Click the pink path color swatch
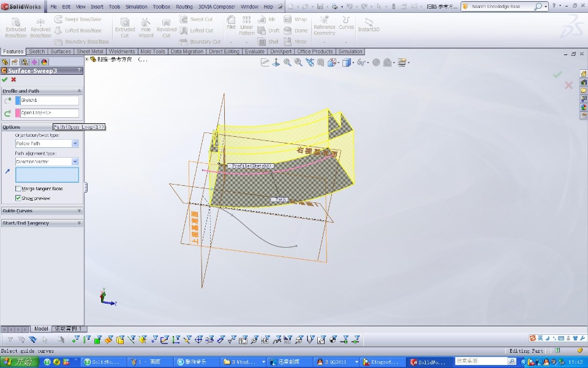The width and height of the screenshot is (588, 368). [x=18, y=113]
